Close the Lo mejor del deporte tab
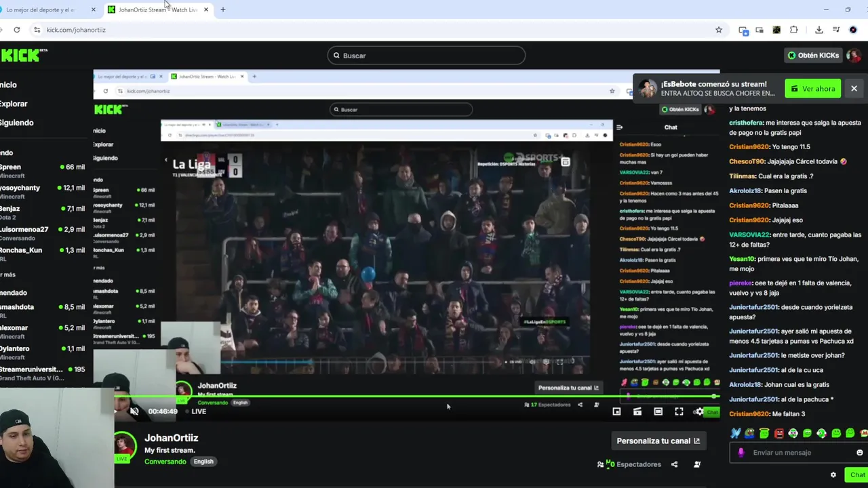Image resolution: width=868 pixels, height=488 pixels. 93,9
